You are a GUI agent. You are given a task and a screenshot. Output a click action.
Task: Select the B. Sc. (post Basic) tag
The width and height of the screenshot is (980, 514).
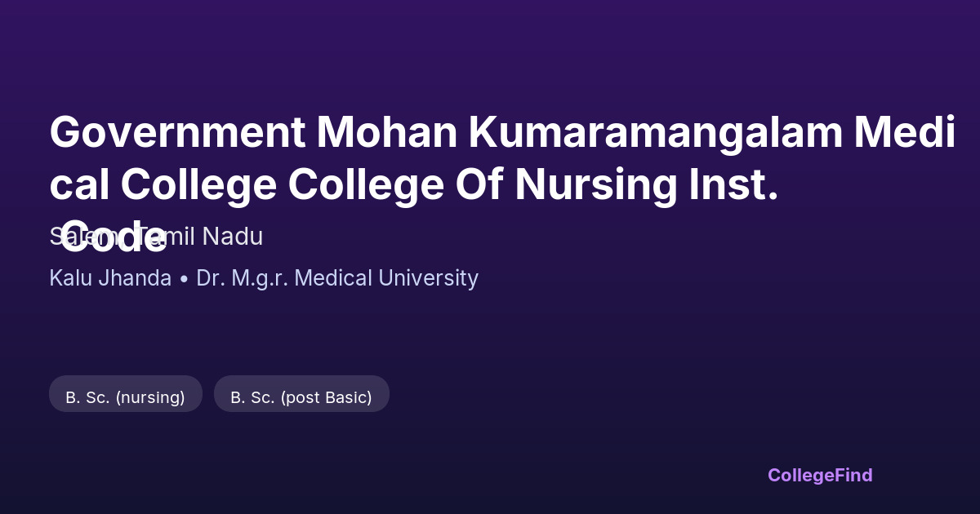[x=301, y=397]
